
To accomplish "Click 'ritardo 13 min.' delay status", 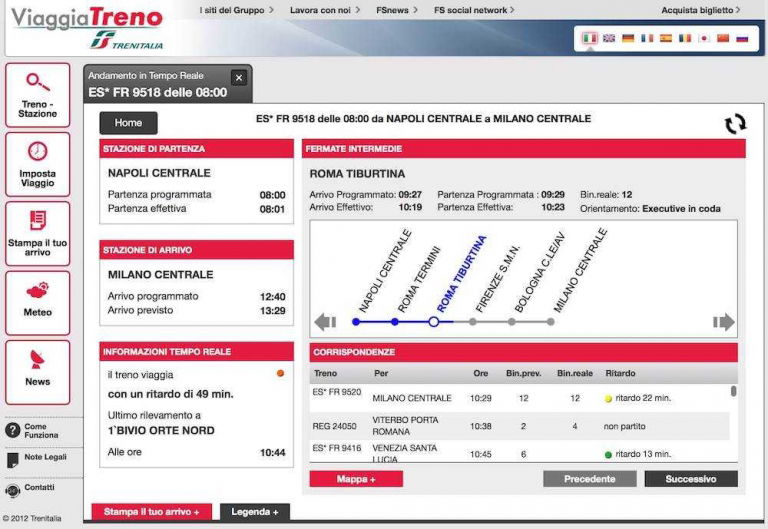I will point(643,454).
